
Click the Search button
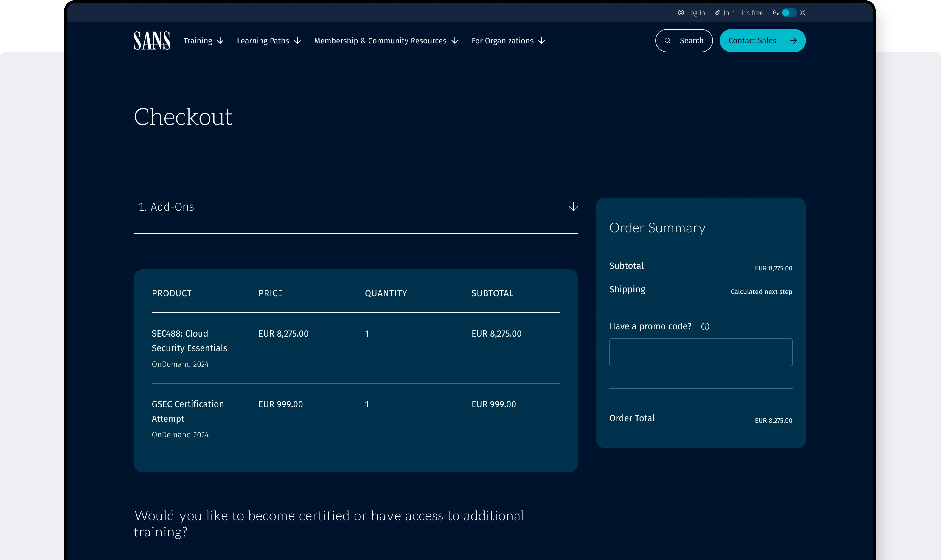(684, 41)
